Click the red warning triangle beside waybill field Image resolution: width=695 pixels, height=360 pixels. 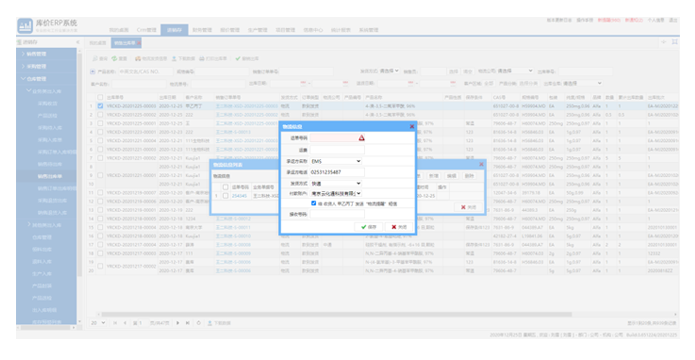(x=362, y=138)
